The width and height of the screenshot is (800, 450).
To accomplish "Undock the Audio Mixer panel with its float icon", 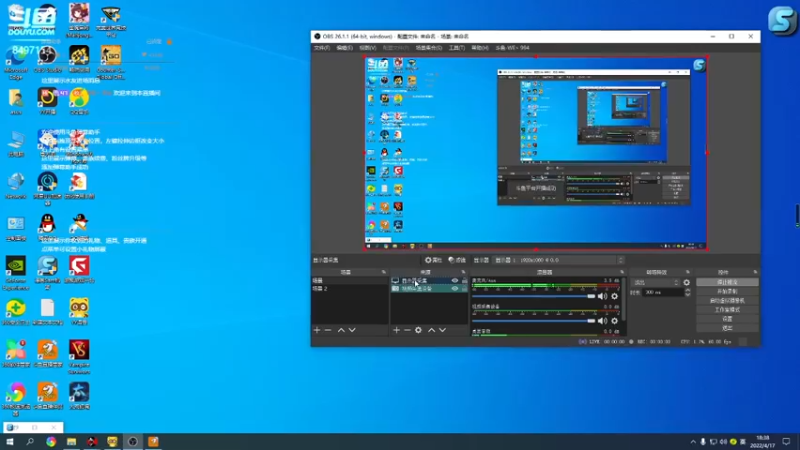I will click(x=622, y=272).
